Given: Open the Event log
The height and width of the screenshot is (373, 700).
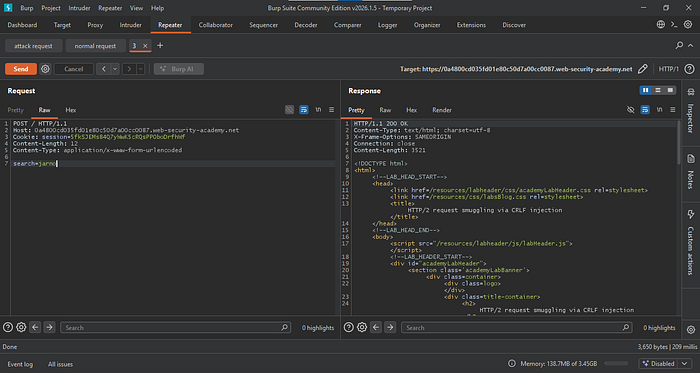Looking at the screenshot, I should [x=20, y=364].
